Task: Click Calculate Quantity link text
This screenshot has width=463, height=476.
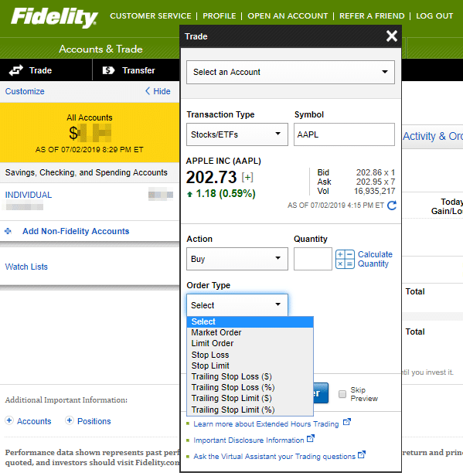Action: coord(375,259)
